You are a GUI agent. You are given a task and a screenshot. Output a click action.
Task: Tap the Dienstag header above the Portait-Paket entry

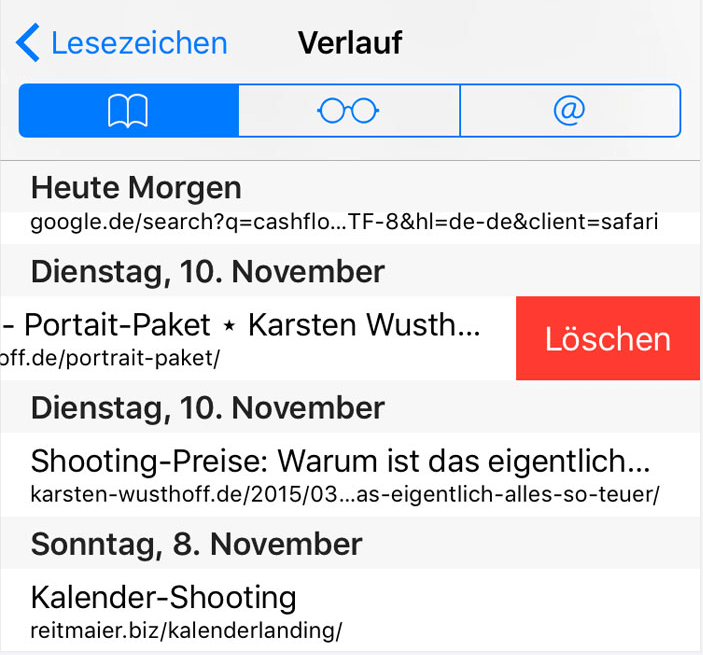(x=207, y=271)
